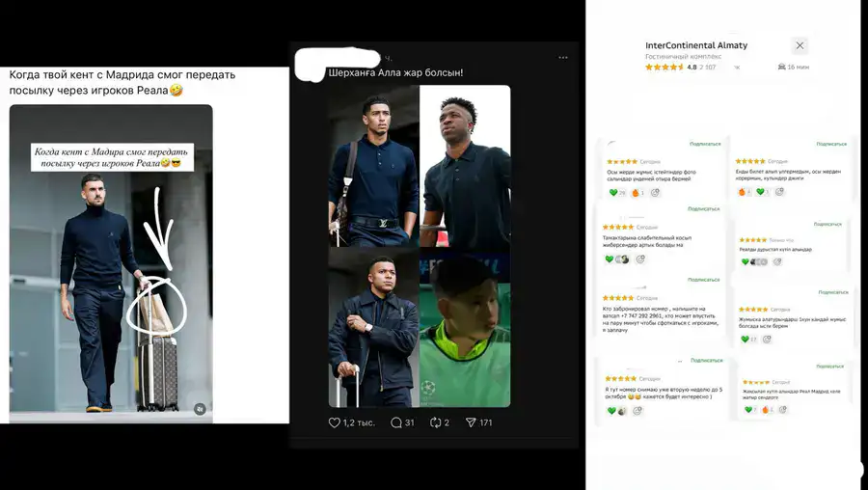Image resolution: width=868 pixels, height=490 pixels.
Task: Add a reaction to the '5 октября' review
Action: coord(637,411)
